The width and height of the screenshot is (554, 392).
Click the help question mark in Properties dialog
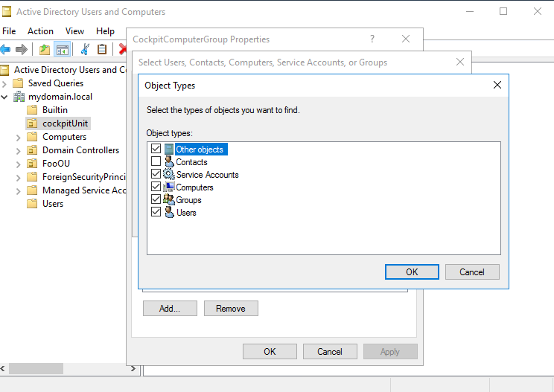point(372,39)
